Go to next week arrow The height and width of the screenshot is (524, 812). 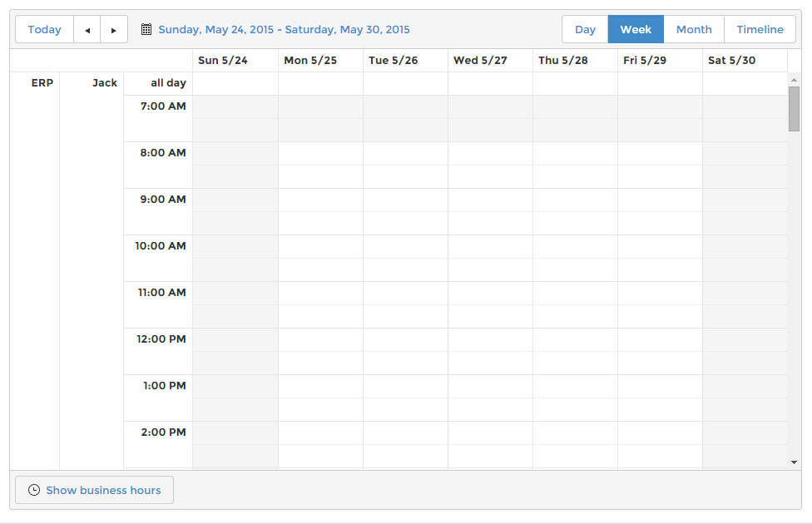[114, 30]
